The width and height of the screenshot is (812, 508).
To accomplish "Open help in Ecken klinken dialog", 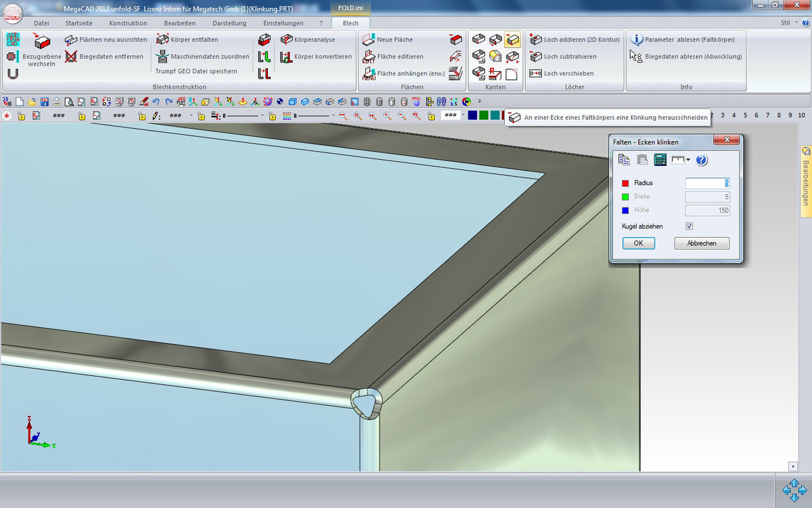I will click(702, 160).
